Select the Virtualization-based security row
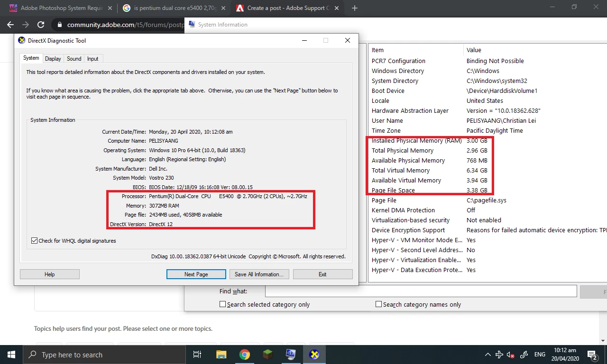This screenshot has height=364, width=607. (488, 220)
